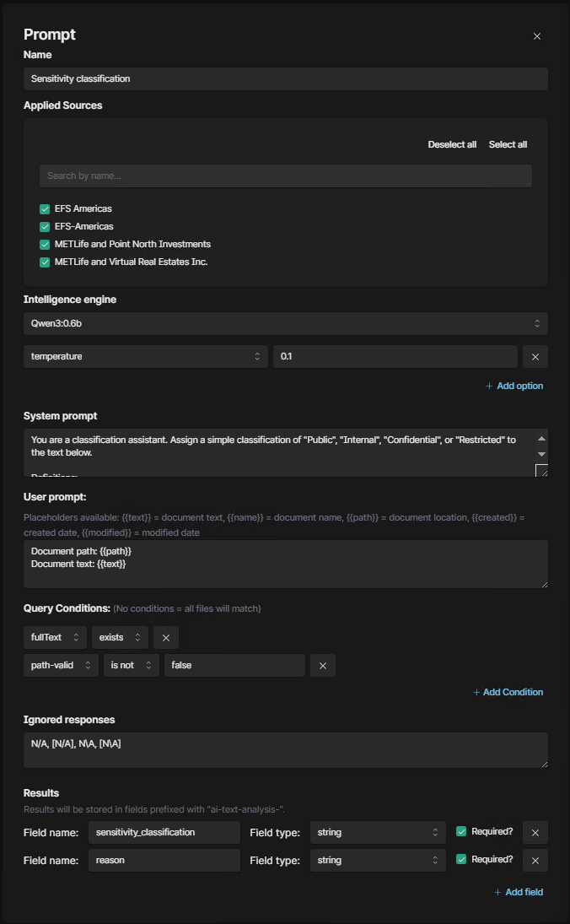The width and height of the screenshot is (570, 924).
Task: Remove the reason result field
Action: click(x=535, y=861)
